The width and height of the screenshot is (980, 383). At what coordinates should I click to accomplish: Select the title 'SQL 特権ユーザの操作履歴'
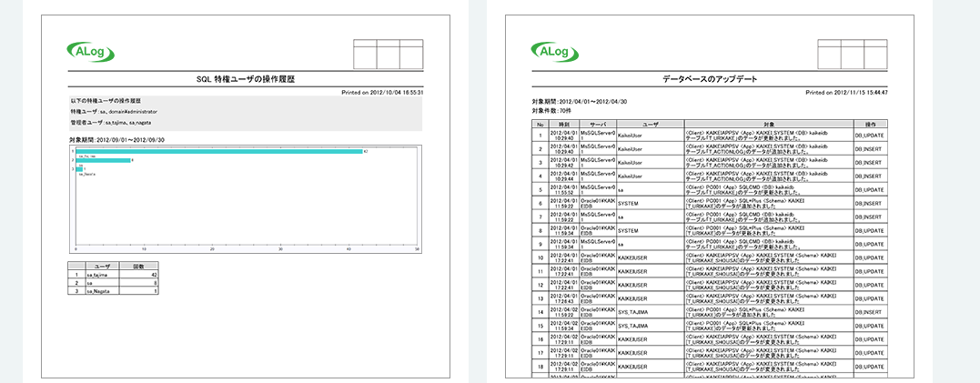point(246,79)
